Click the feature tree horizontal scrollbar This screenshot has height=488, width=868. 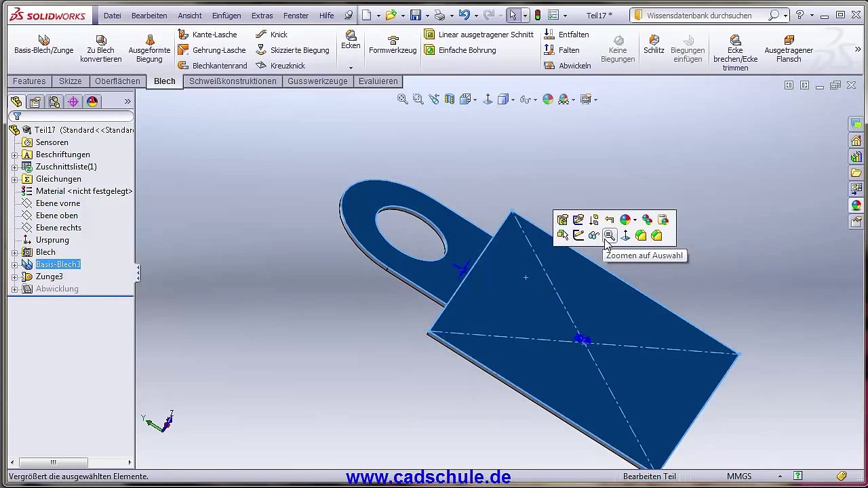pyautogui.click(x=71, y=462)
